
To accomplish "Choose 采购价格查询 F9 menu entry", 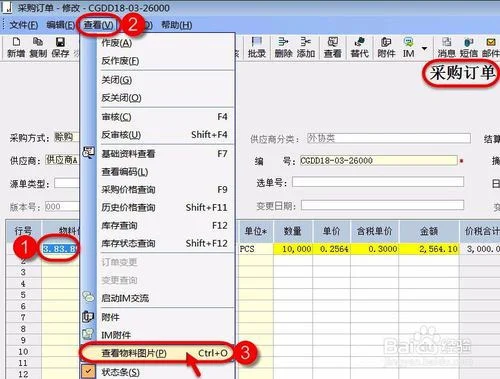I will pyautogui.click(x=157, y=190).
